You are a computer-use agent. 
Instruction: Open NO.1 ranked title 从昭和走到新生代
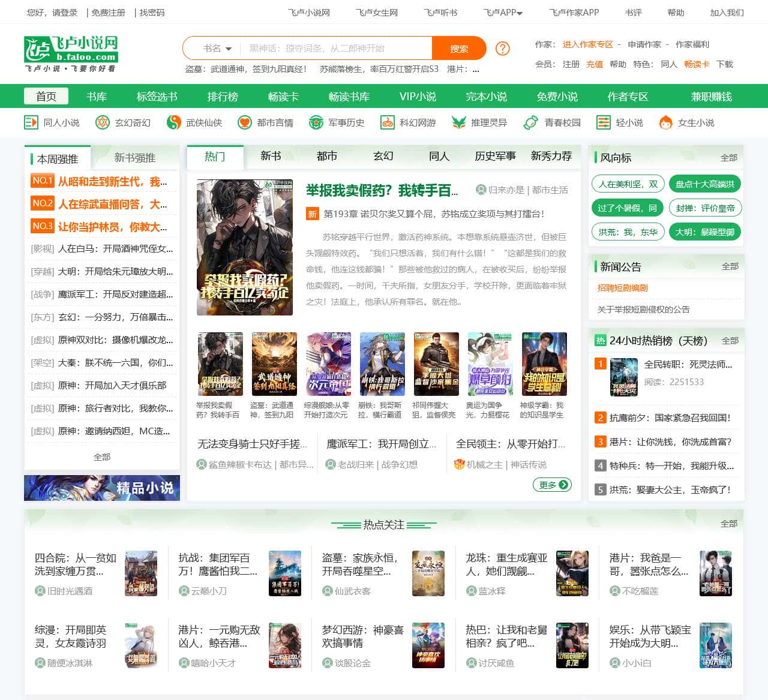click(x=112, y=181)
